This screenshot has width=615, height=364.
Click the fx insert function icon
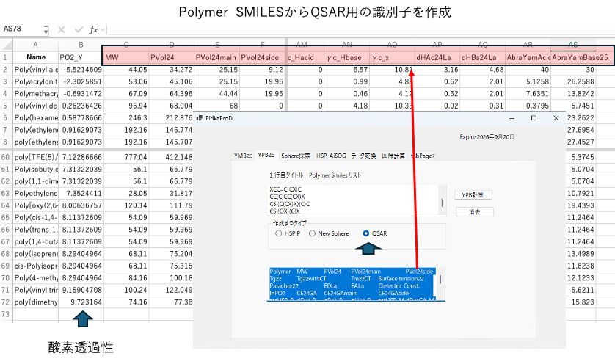click(x=93, y=30)
